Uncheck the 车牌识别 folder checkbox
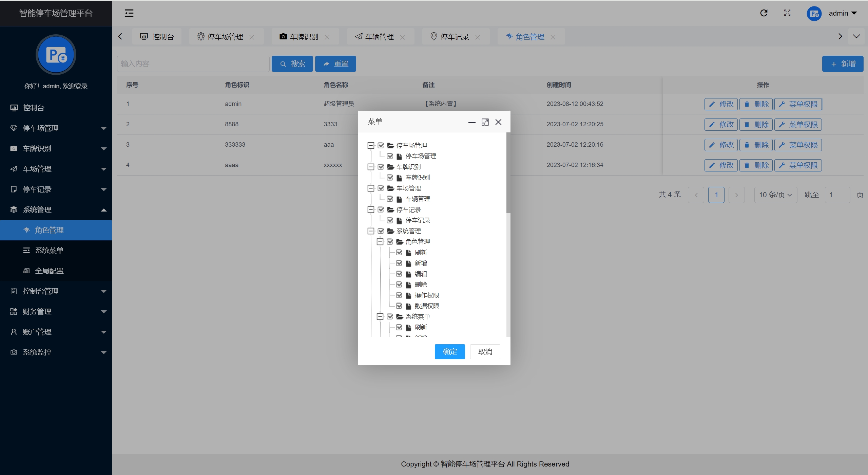This screenshot has height=475, width=868. 381,167
